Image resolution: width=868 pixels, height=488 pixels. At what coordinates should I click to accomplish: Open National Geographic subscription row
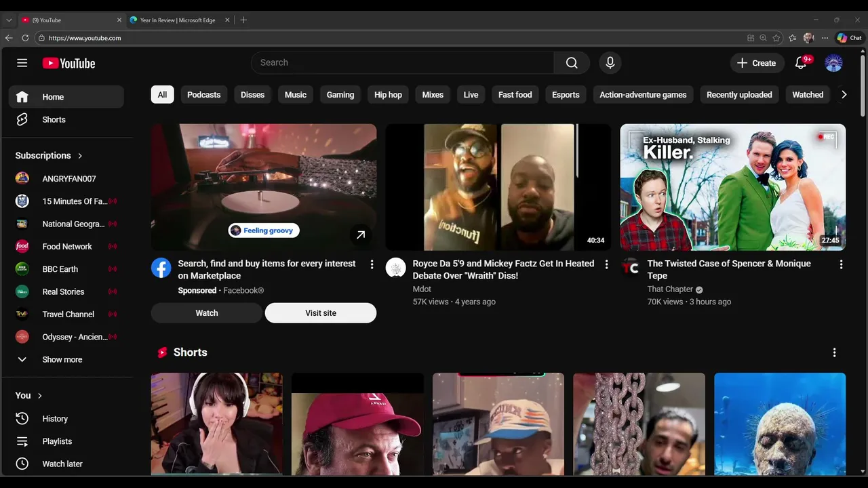[x=66, y=224]
